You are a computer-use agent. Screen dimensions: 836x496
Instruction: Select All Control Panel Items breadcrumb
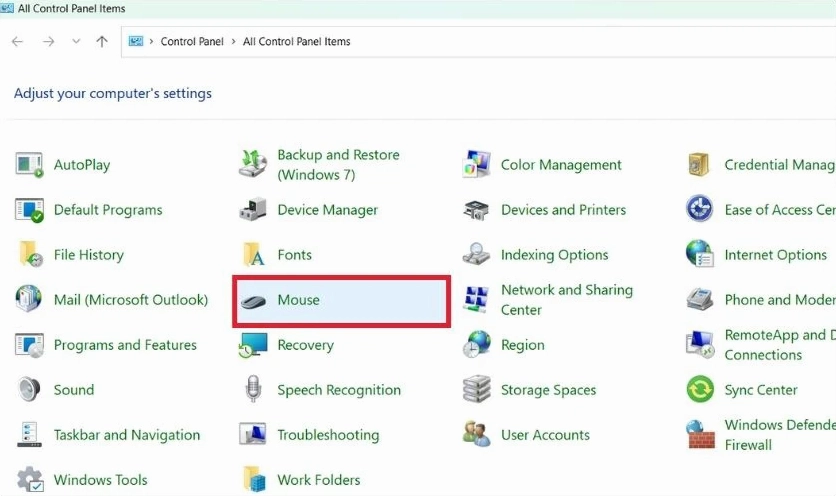coord(296,42)
